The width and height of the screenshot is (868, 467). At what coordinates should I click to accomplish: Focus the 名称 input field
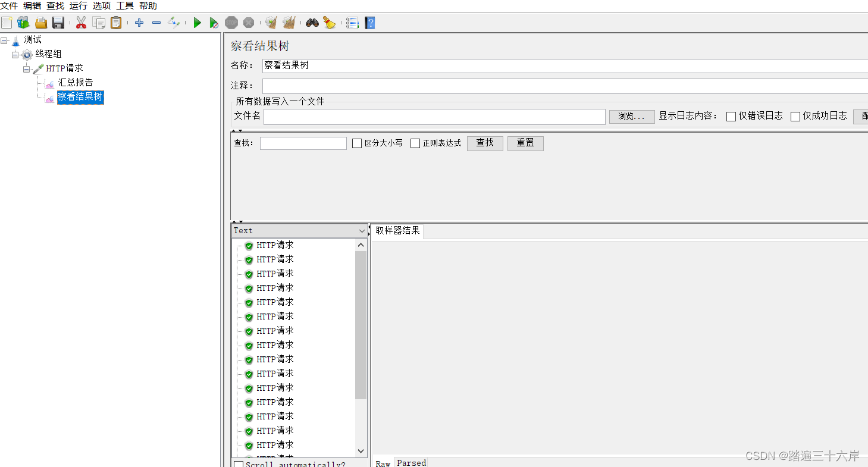(565, 65)
